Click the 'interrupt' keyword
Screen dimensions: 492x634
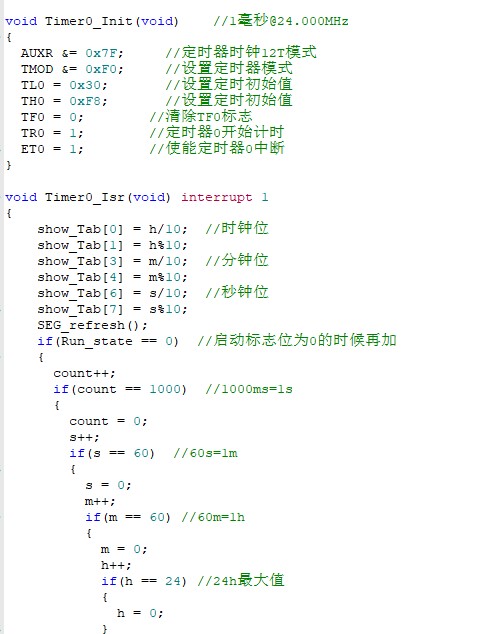(217, 197)
